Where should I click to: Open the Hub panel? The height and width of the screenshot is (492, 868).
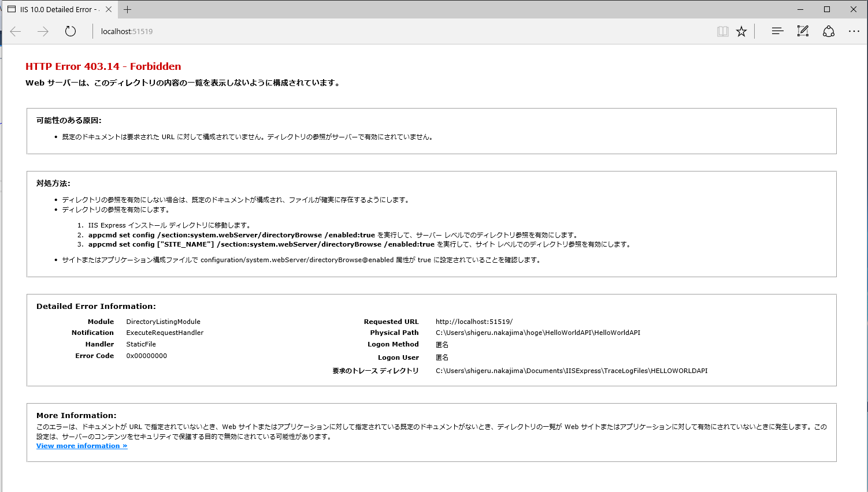(x=777, y=31)
